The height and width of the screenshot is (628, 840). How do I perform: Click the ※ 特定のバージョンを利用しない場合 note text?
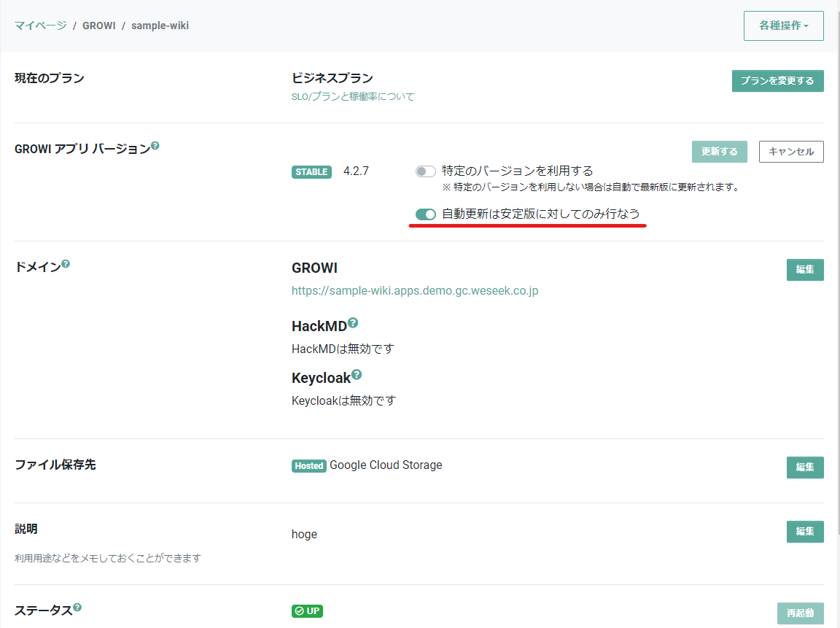click(x=591, y=187)
